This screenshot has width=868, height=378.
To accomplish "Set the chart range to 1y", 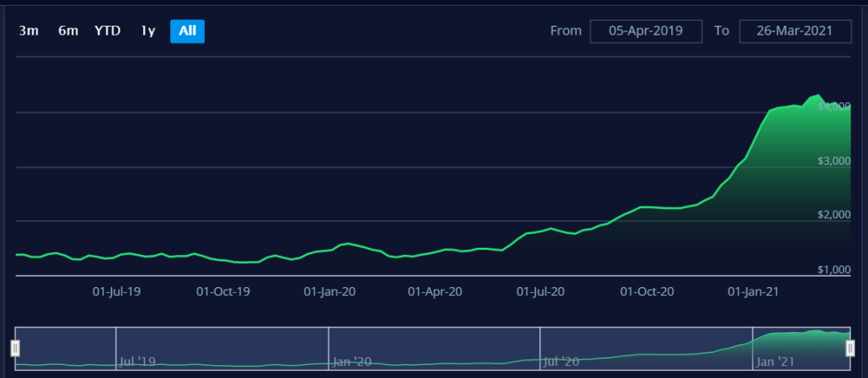I will coord(148,31).
